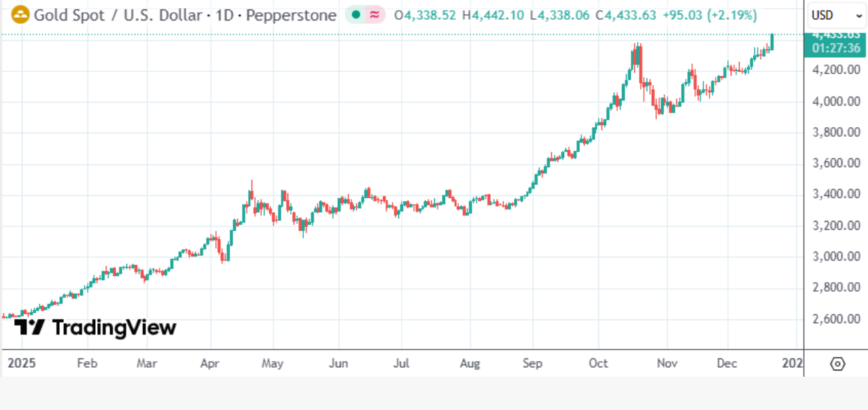Click the TradingView logo
868x410 pixels.
click(x=95, y=328)
